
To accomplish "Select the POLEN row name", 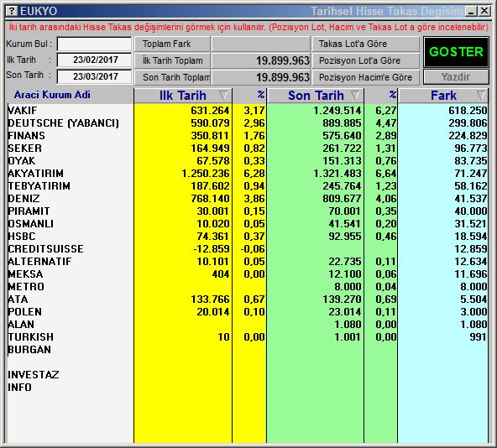I will coord(24,312).
